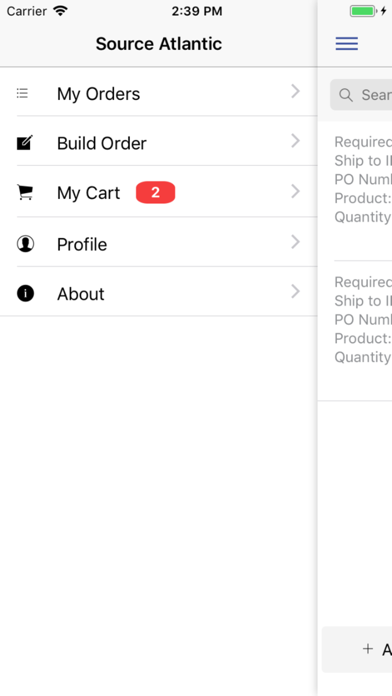Expand the About row chevron
The height and width of the screenshot is (696, 392).
296,292
